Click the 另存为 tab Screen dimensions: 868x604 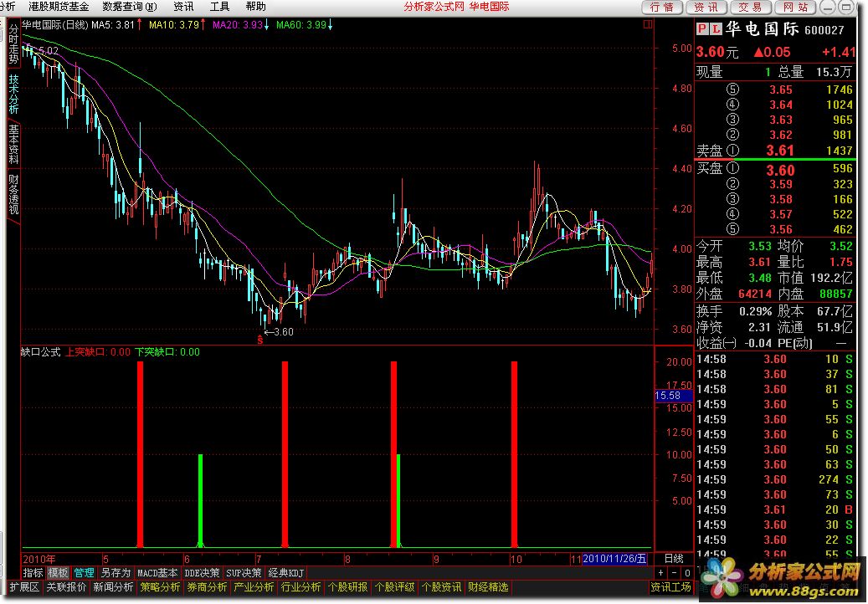pyautogui.click(x=116, y=573)
